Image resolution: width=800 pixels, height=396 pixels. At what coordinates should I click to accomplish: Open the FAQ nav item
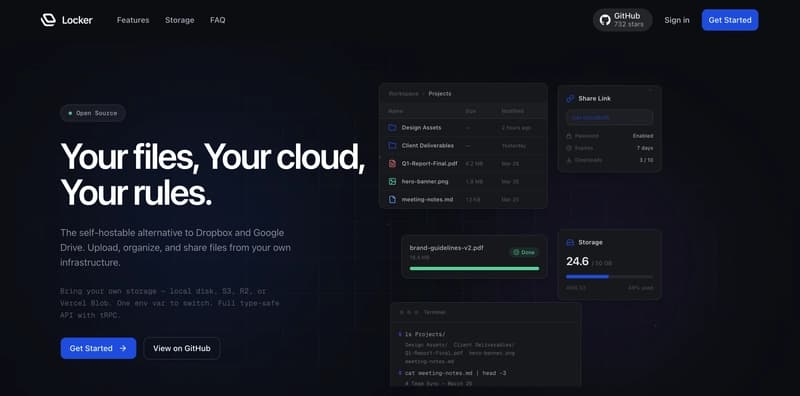click(218, 20)
